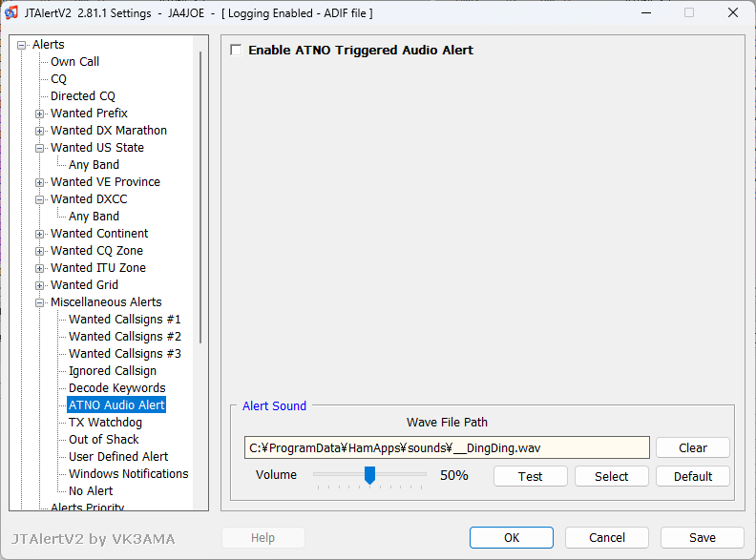The image size is (756, 560).
Task: Open User Defined Alert settings
Action: pyautogui.click(x=118, y=457)
